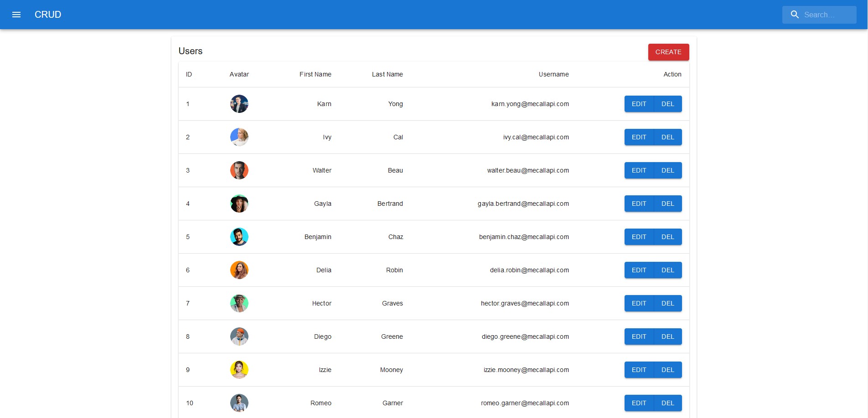The height and width of the screenshot is (418, 868).
Task: Click the First Name column header
Action: (x=315, y=74)
